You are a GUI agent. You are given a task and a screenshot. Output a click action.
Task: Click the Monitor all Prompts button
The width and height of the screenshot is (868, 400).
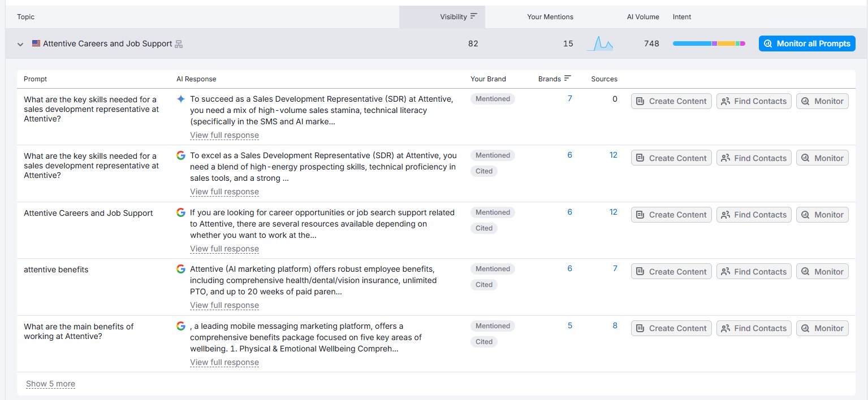click(807, 44)
